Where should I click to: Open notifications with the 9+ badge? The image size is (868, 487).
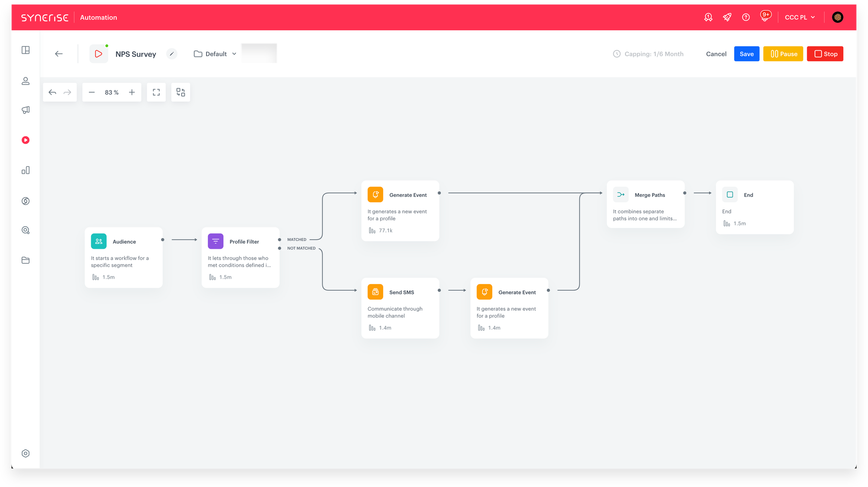765,17
